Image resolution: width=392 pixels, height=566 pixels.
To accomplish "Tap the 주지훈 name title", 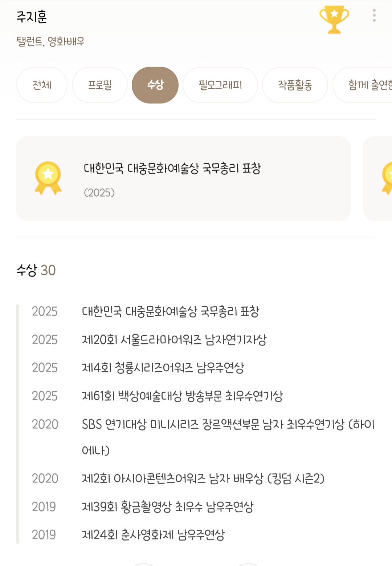I will [x=32, y=17].
